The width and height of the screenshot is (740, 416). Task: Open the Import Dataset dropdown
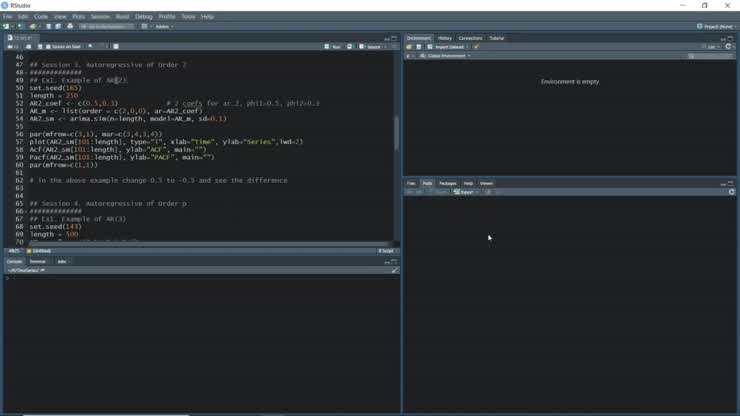[x=447, y=47]
